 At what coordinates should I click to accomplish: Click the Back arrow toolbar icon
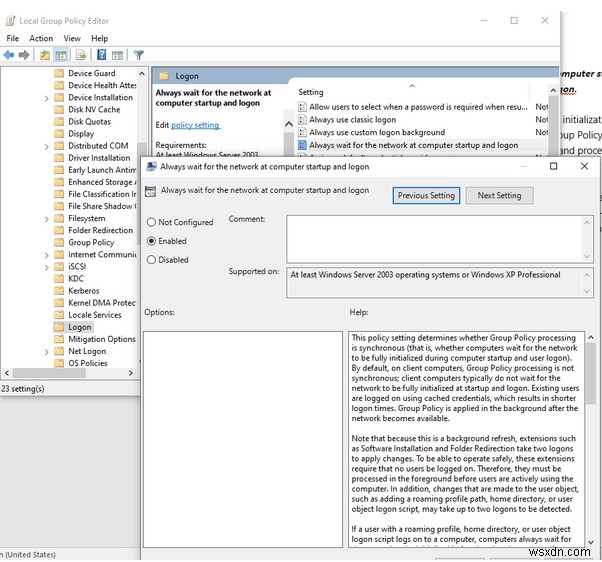pyautogui.click(x=9, y=55)
